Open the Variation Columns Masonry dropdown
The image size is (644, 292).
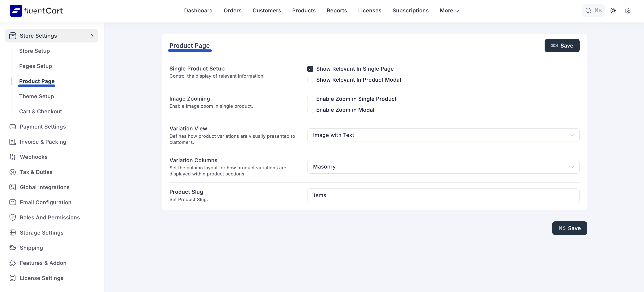[443, 167]
